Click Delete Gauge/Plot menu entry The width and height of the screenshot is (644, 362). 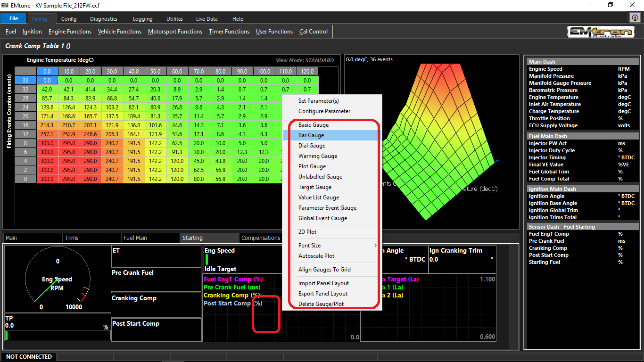(321, 304)
